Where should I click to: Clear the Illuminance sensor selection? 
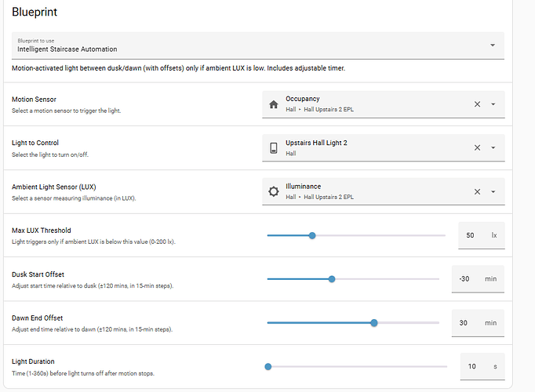pyautogui.click(x=477, y=191)
